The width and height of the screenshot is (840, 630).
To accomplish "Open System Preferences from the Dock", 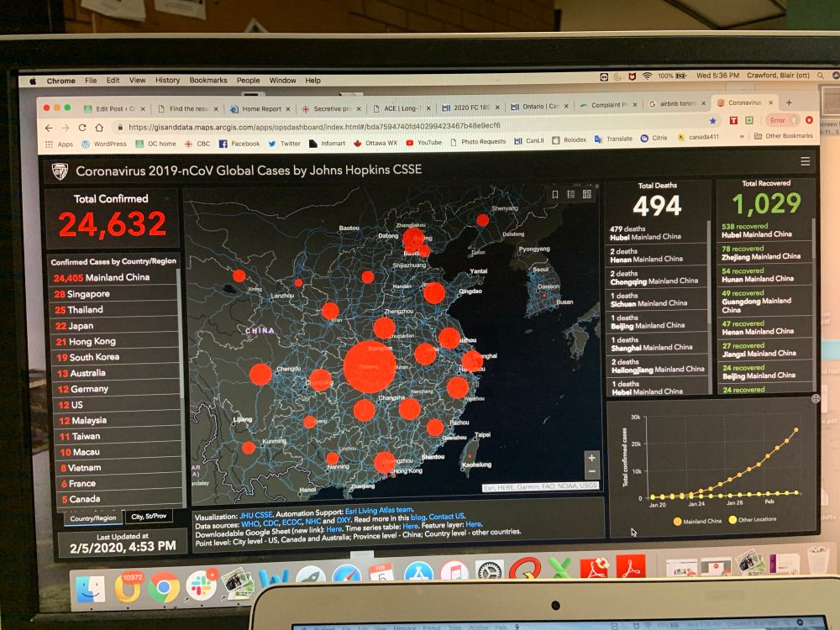I will [489, 571].
